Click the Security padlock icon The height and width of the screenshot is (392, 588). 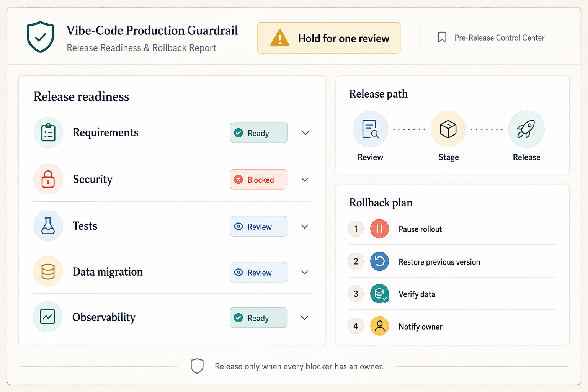[48, 179]
